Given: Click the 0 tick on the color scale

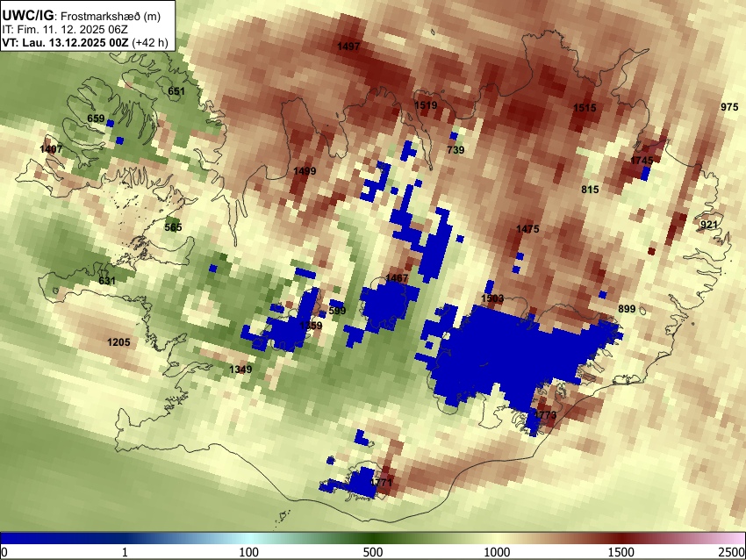Looking at the screenshot, I should 4,552.
